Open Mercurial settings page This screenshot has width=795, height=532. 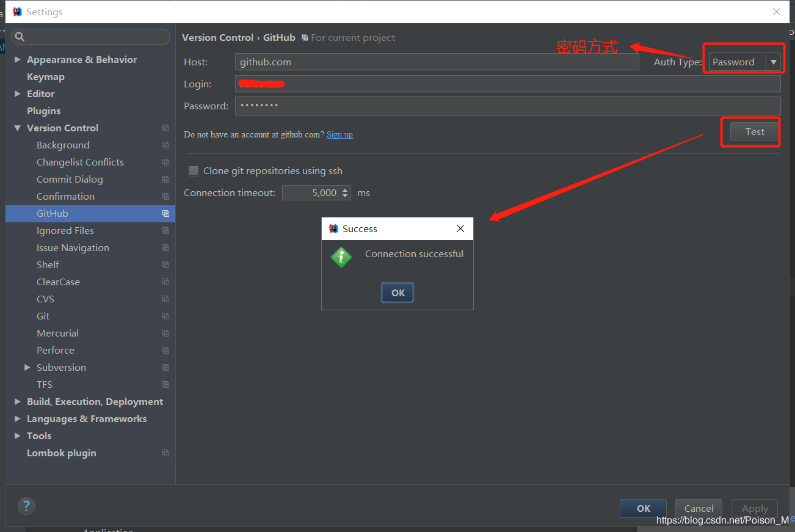coord(57,333)
